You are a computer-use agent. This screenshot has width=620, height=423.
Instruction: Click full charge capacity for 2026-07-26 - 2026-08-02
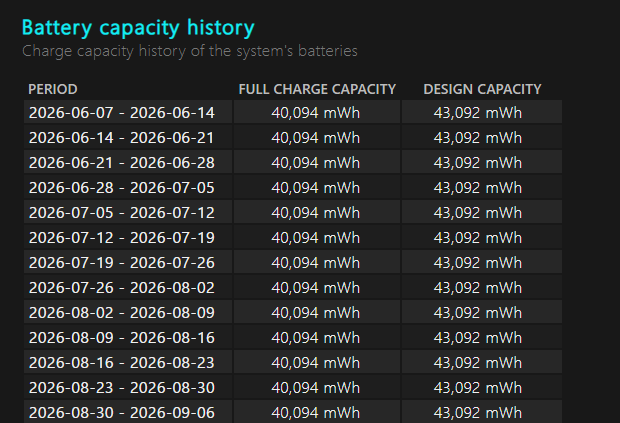[x=316, y=288]
